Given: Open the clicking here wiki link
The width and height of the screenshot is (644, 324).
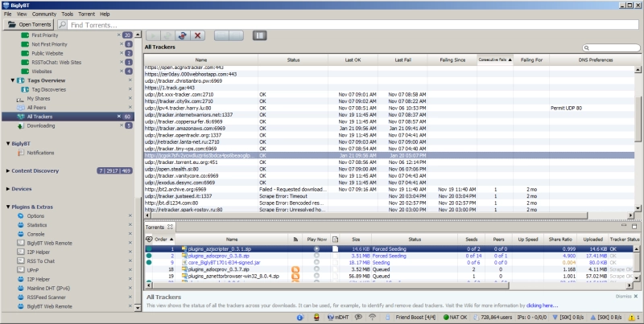Looking at the screenshot, I should 542,306.
